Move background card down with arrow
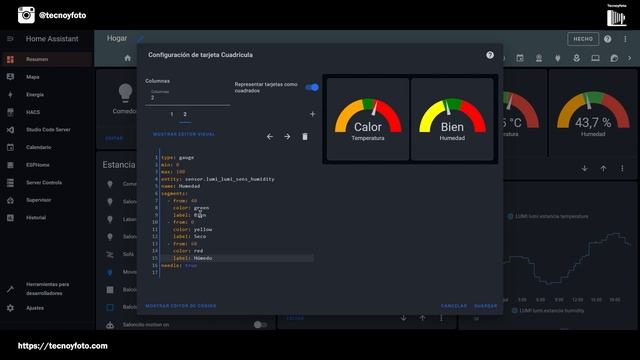Viewport: 640px width, 360px height. 584,168
